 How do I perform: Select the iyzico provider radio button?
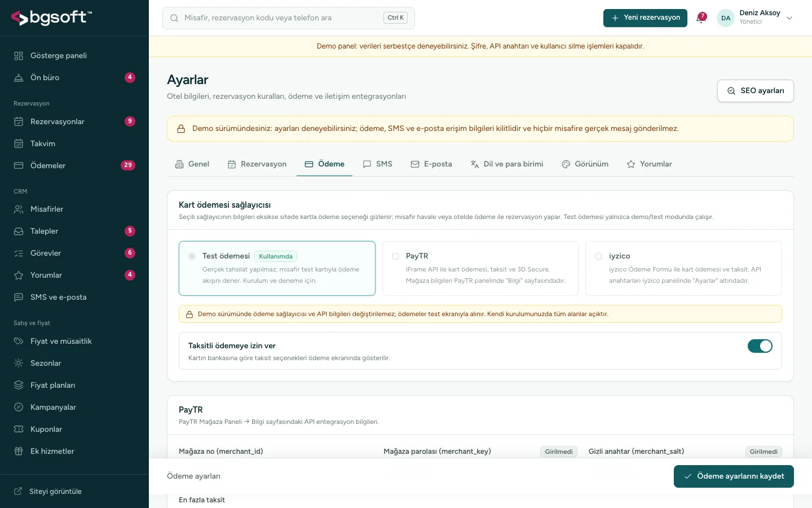(x=598, y=256)
